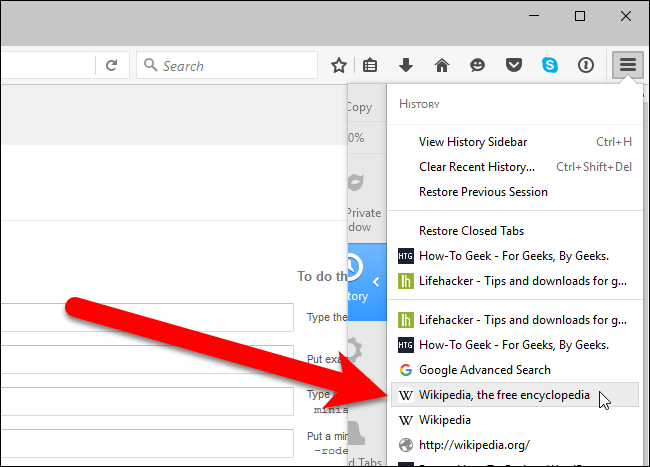Toggle the hamburger menu button
Screen dimensions: 650x467
point(628,65)
